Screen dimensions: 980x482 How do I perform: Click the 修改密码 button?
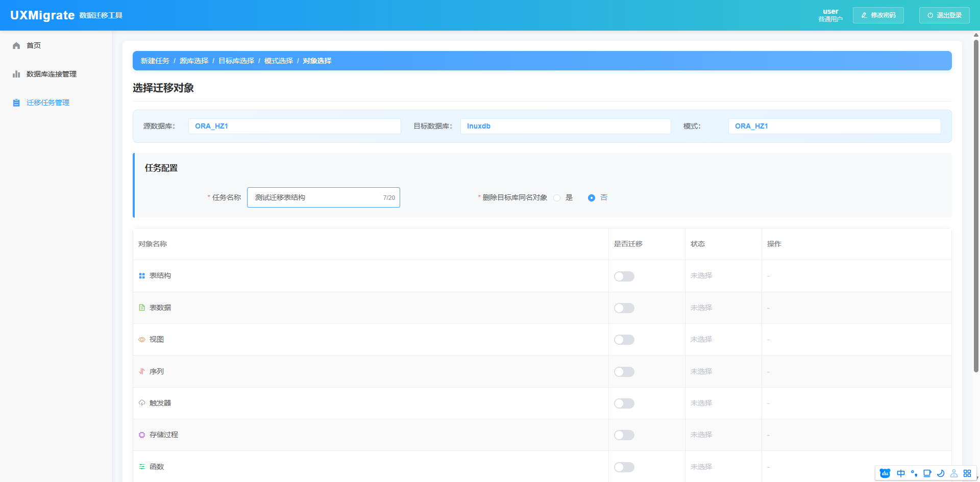[878, 15]
